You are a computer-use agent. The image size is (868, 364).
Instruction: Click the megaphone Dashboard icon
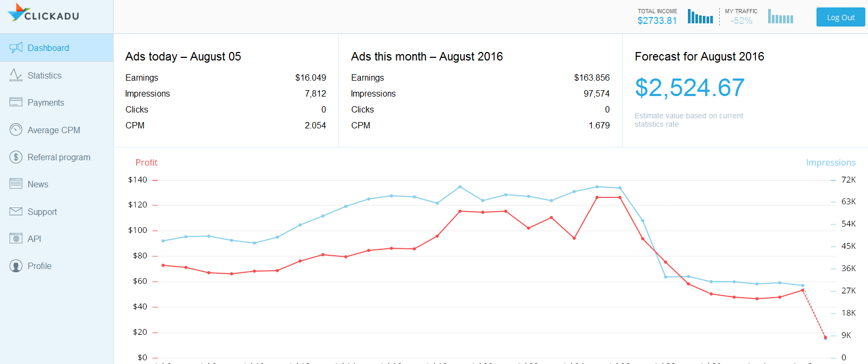pyautogui.click(x=16, y=48)
